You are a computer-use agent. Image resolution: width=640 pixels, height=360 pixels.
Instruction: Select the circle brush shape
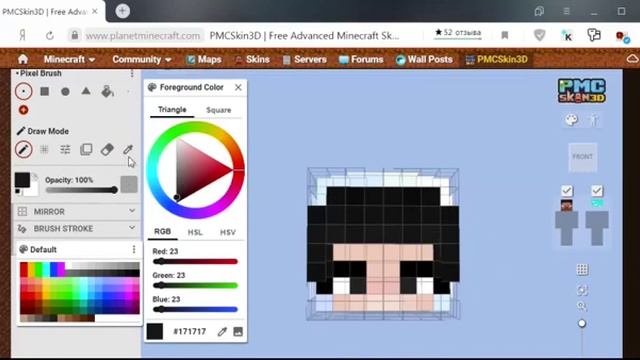(x=65, y=91)
